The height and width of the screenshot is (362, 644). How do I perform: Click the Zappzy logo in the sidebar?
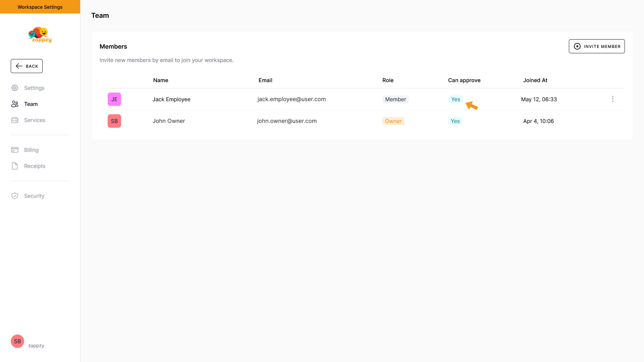point(40,35)
